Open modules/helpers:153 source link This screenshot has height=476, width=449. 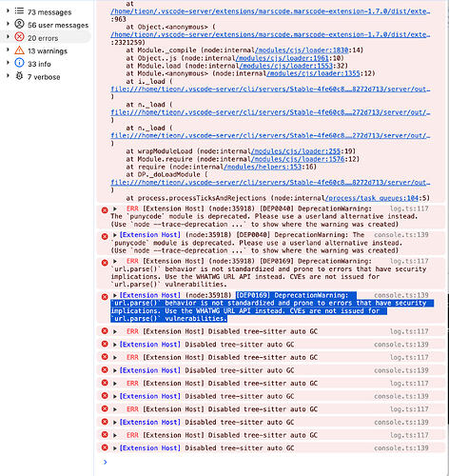tap(263, 167)
